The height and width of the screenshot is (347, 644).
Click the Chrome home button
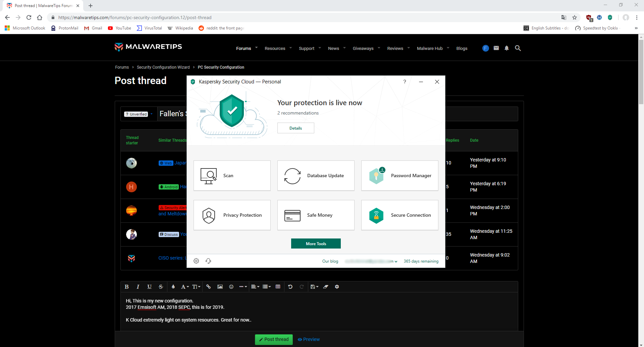coord(40,17)
